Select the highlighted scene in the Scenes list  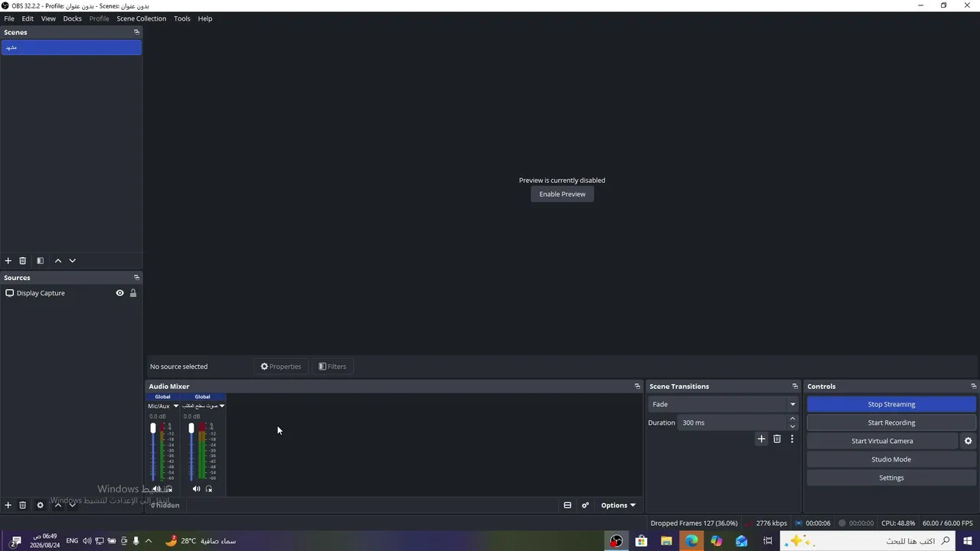pos(71,47)
